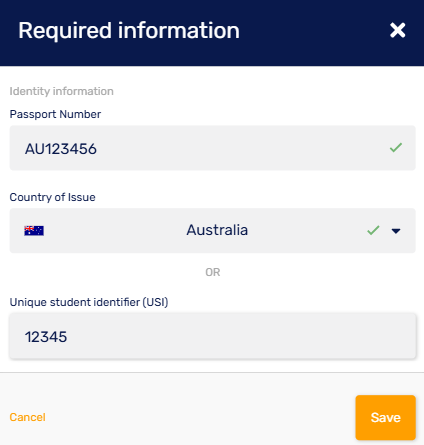This screenshot has width=424, height=445.
Task: Expand the Country of Issue dropdown arrow
Action: click(396, 231)
